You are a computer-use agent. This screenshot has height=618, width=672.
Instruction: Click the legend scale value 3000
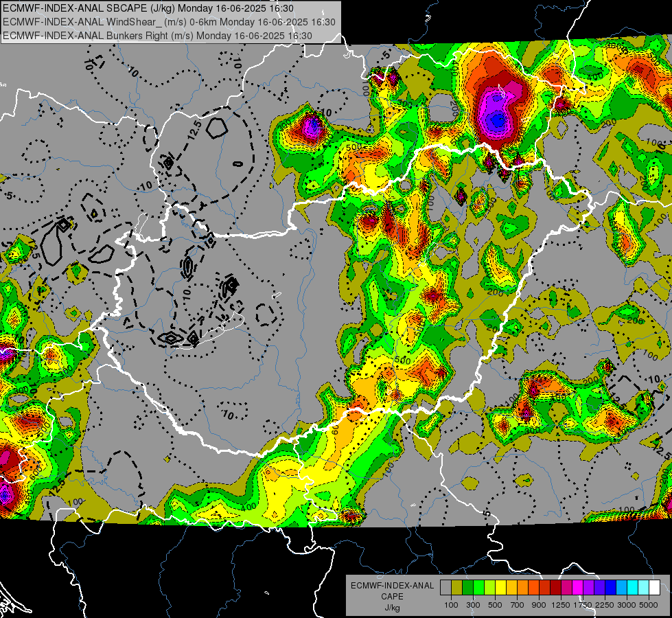627,605
